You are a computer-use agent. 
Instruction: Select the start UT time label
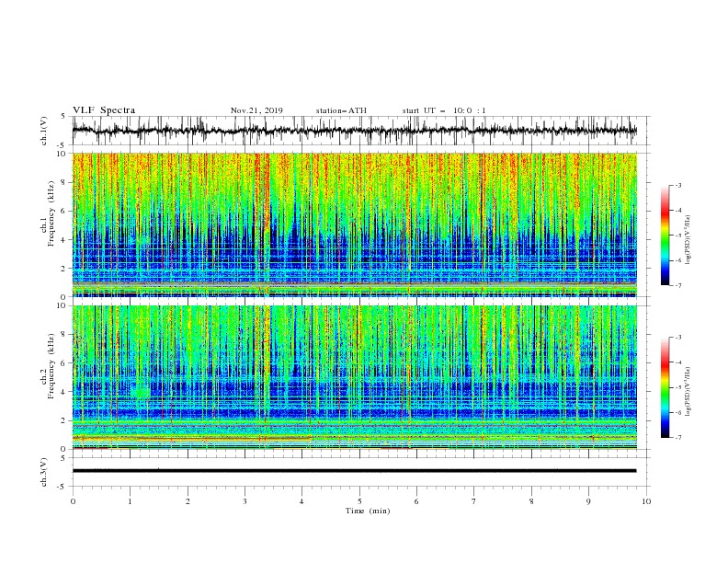[444, 110]
